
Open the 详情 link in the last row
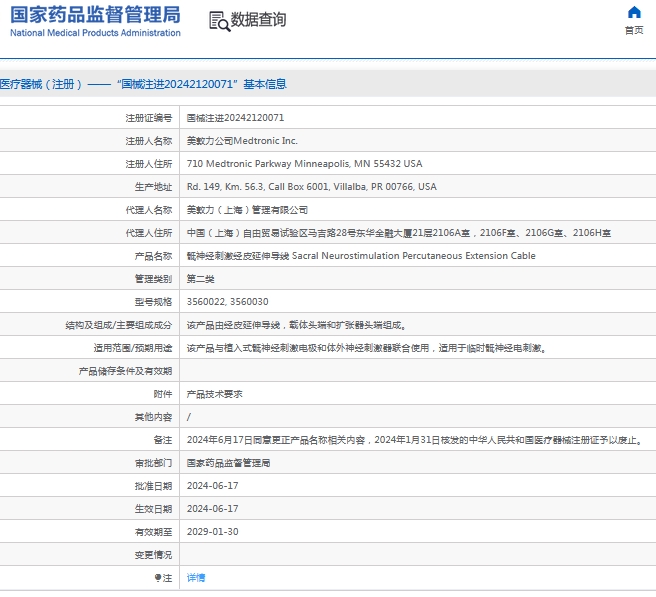click(x=196, y=578)
